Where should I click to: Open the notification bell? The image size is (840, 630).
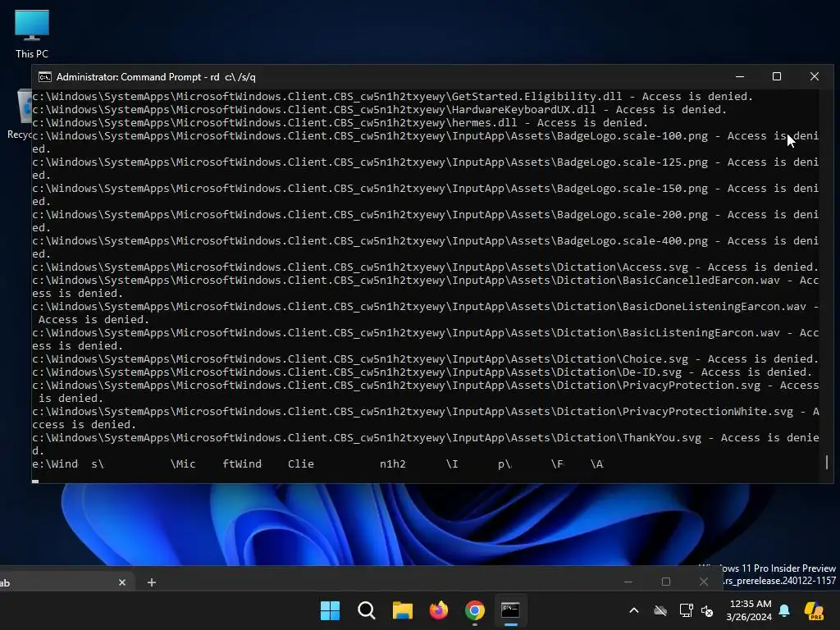[784, 610]
